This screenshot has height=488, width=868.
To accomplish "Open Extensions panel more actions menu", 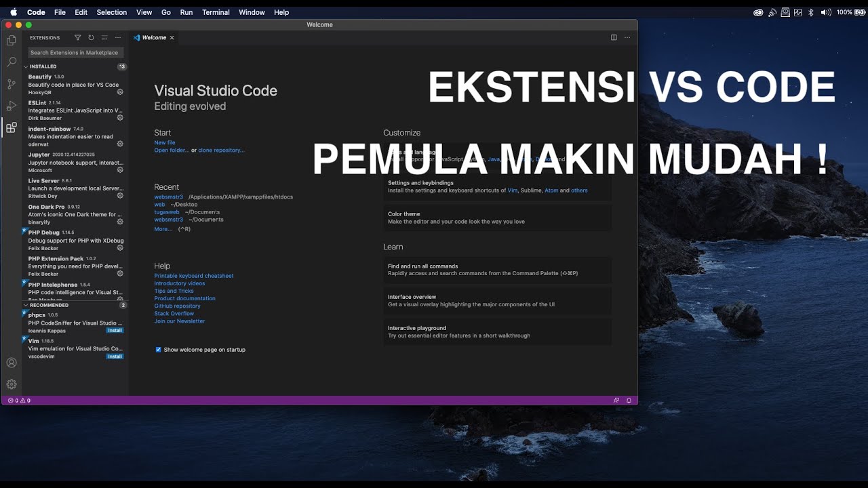I will pyautogui.click(x=118, y=38).
